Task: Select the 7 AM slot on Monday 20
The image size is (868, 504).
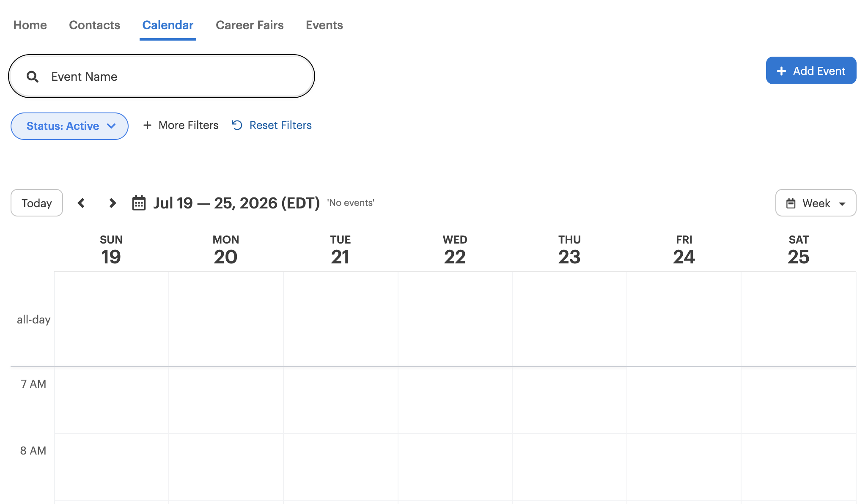Action: coord(226,400)
